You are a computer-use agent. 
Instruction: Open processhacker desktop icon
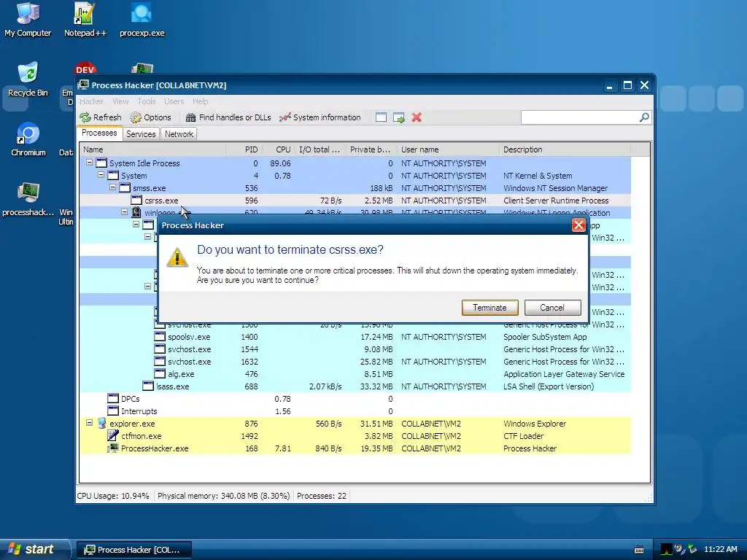point(28,200)
